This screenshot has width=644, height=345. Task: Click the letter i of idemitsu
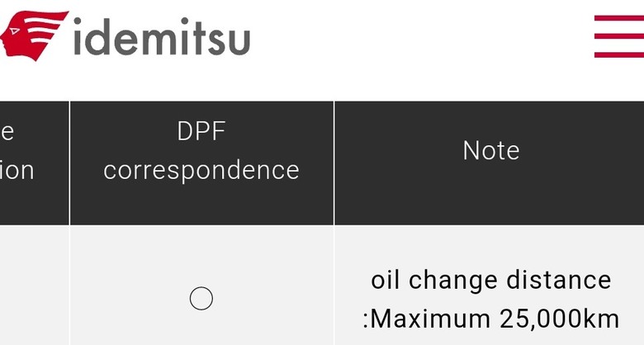pyautogui.click(x=78, y=36)
